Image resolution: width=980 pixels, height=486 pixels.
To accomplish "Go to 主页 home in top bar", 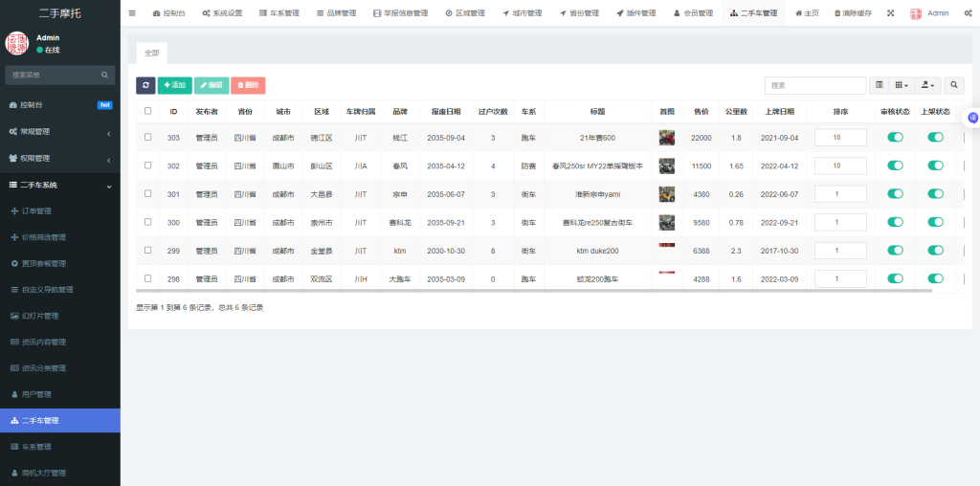I will [x=807, y=13].
